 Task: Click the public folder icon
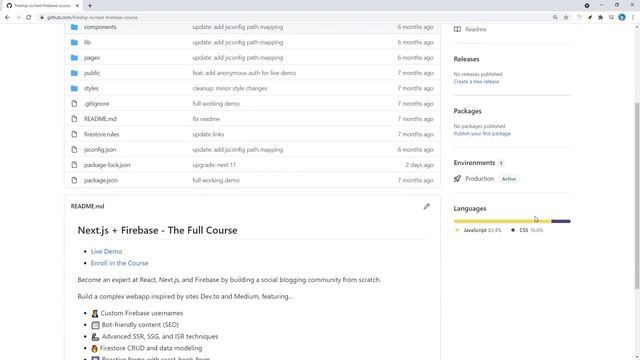point(74,73)
